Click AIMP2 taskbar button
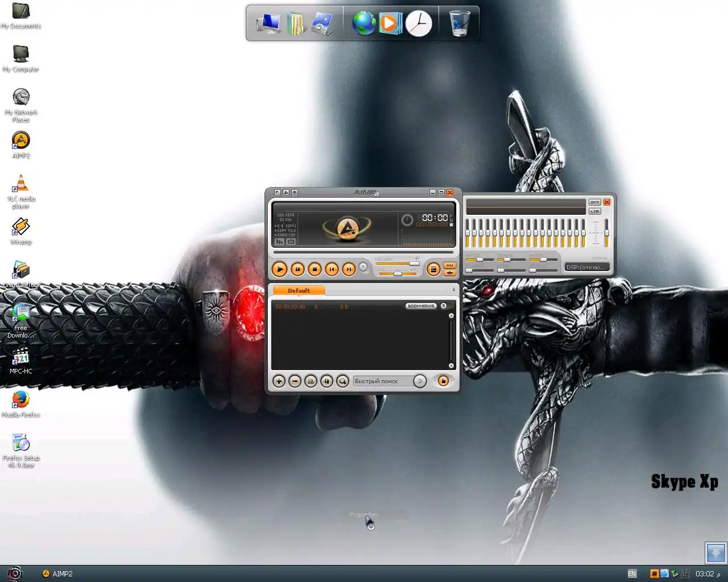 coord(57,573)
